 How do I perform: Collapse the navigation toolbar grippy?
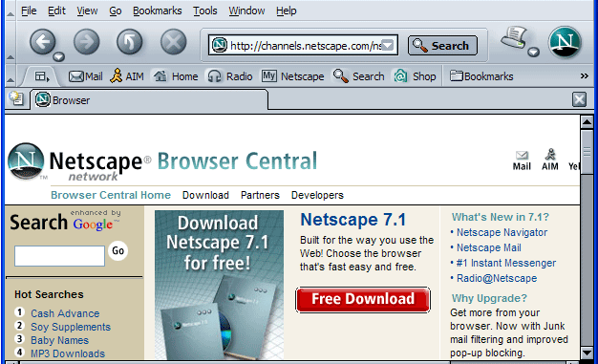click(11, 43)
